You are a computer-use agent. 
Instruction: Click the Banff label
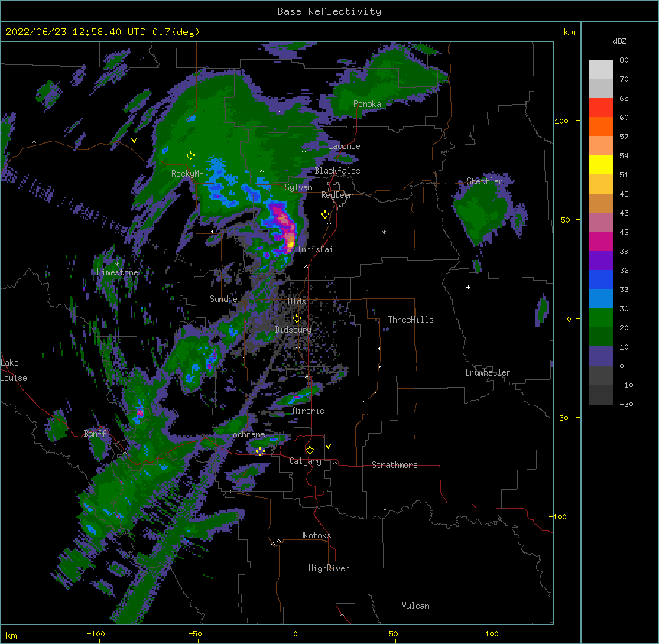point(95,434)
